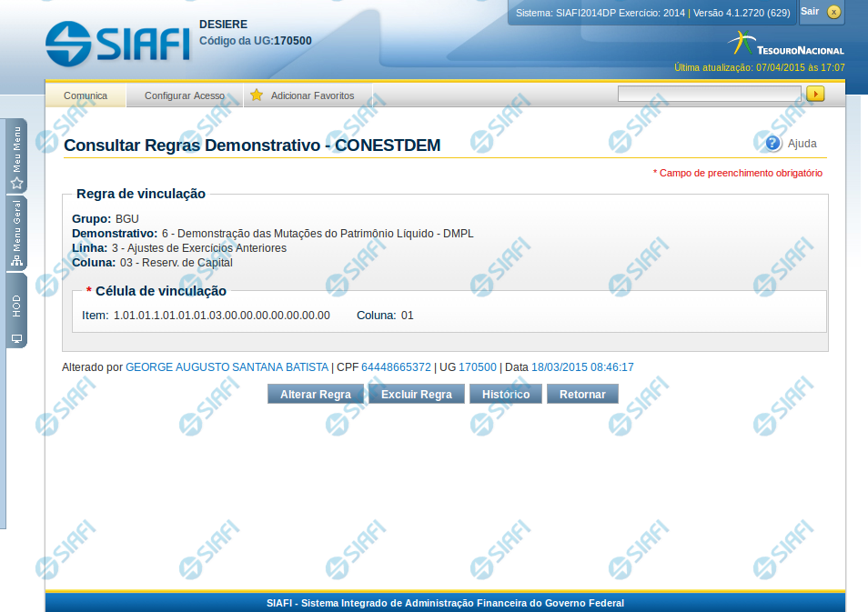868x612 pixels.
Task: Click the UG 170500 value
Action: coord(478,367)
